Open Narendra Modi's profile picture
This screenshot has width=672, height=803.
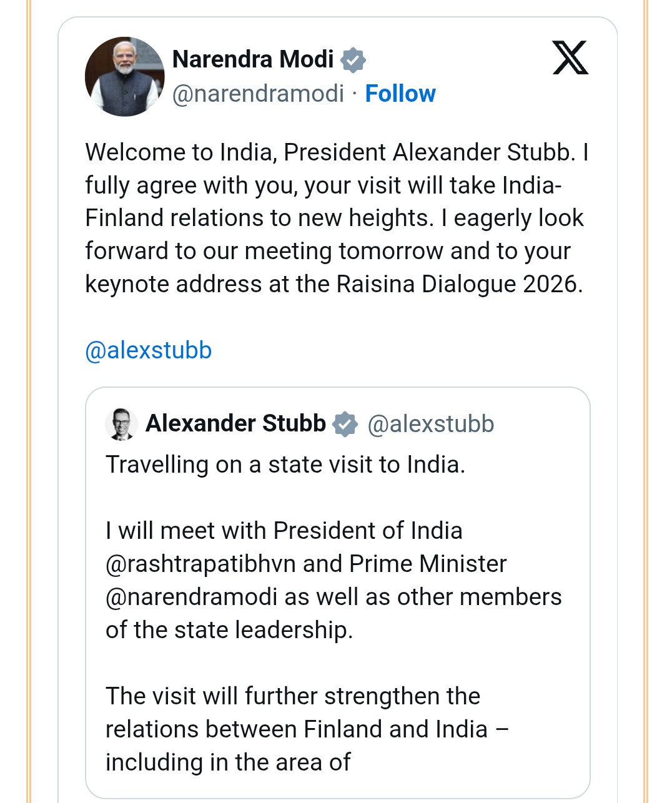click(124, 76)
